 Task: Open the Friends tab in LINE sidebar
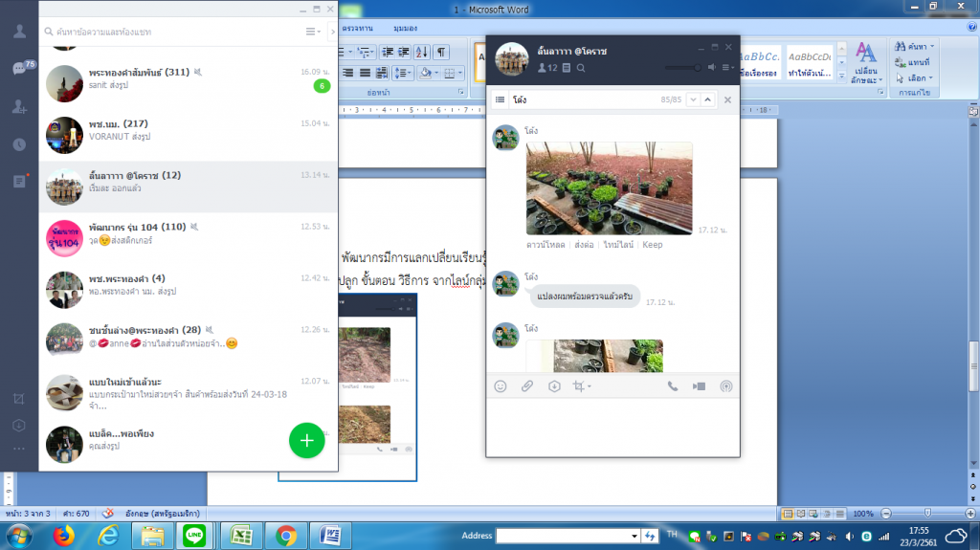[x=19, y=31]
